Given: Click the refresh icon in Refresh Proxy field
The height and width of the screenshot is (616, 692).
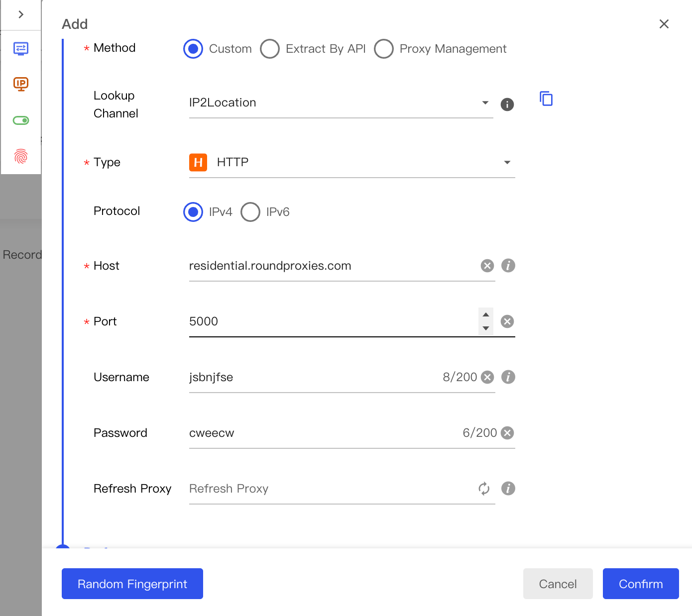Looking at the screenshot, I should (484, 489).
